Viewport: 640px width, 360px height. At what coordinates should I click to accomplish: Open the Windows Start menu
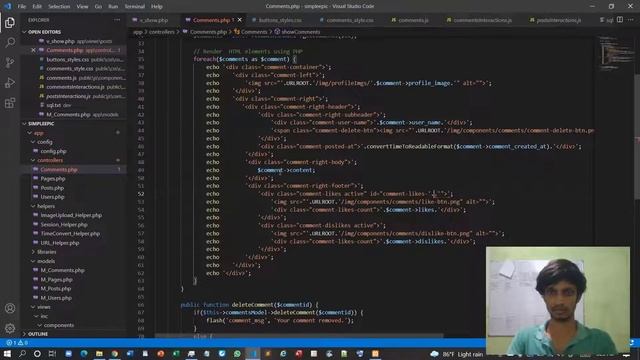tap(7, 354)
